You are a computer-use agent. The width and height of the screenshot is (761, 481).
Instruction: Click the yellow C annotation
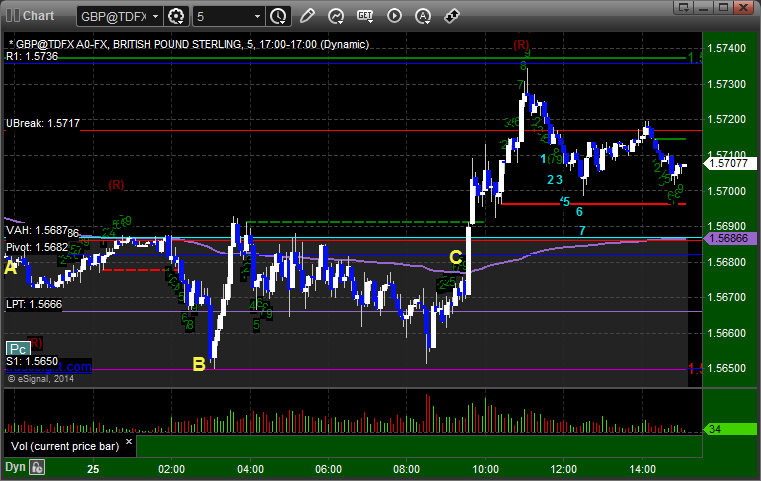455,257
